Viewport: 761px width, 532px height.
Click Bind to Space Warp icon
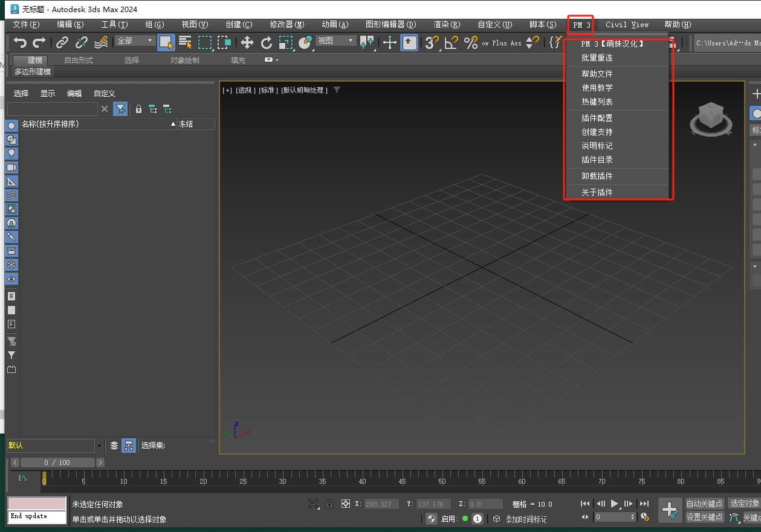(101, 42)
